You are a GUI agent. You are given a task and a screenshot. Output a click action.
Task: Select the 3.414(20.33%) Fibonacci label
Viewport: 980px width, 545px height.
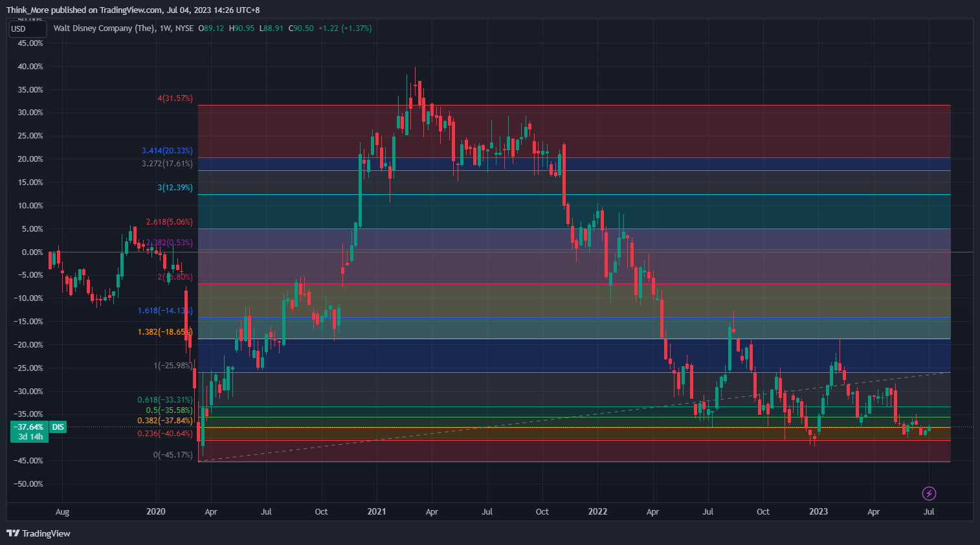(x=168, y=151)
